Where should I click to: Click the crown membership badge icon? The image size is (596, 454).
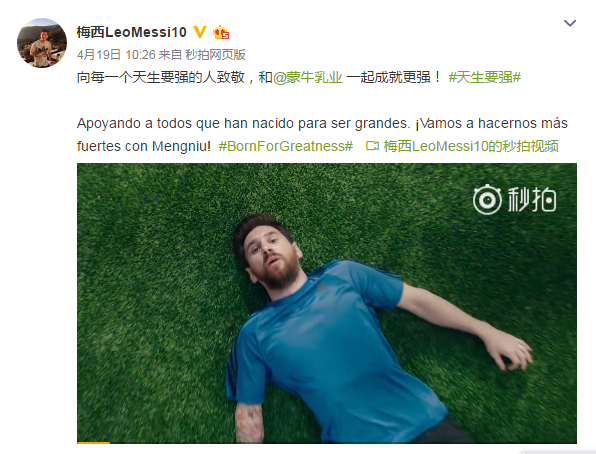[x=221, y=32]
